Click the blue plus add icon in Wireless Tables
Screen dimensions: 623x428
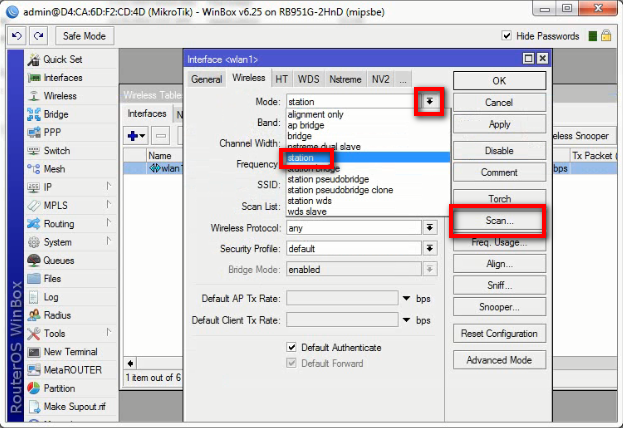(136, 136)
